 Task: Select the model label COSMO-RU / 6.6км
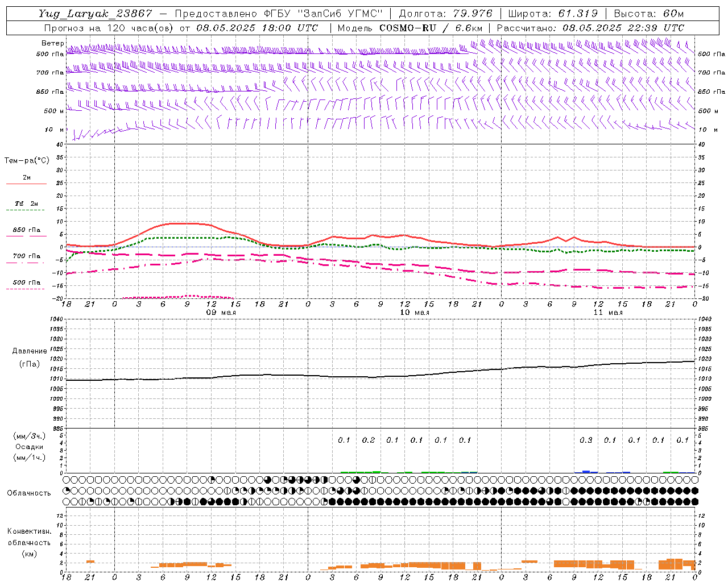(x=431, y=28)
